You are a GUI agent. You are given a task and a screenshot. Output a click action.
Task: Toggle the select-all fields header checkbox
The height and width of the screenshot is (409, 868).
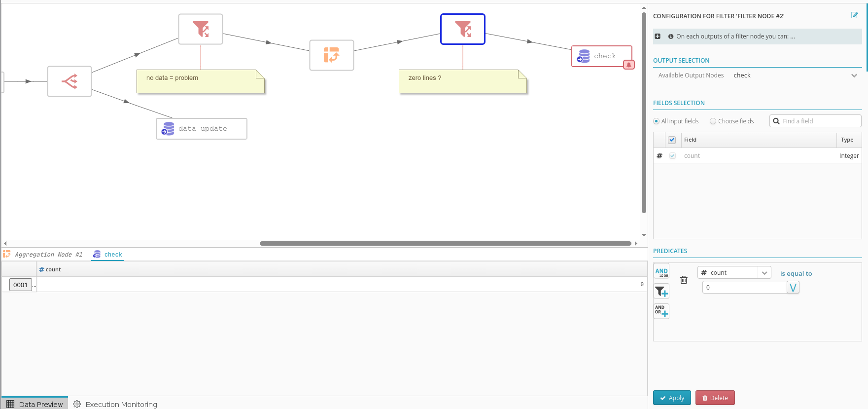672,140
